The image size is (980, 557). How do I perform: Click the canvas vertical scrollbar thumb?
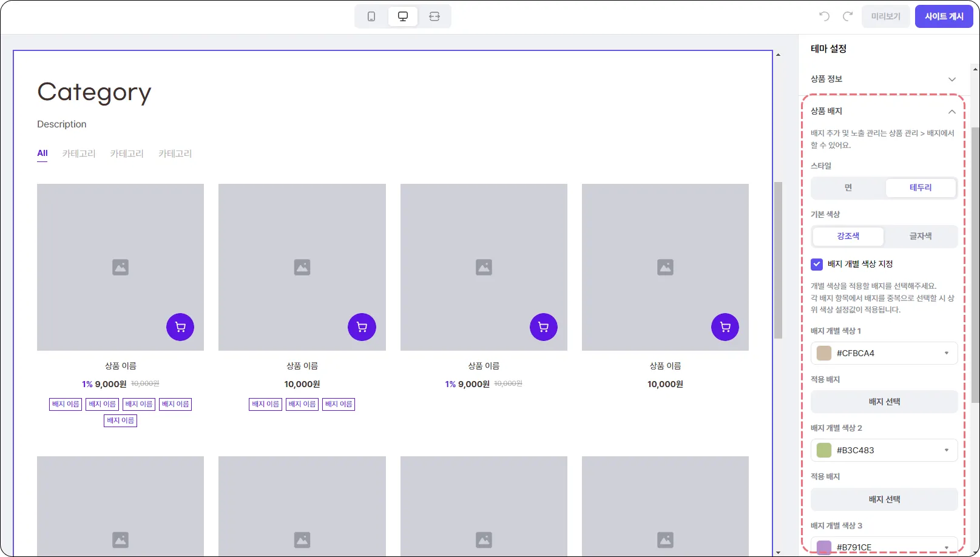(778, 260)
